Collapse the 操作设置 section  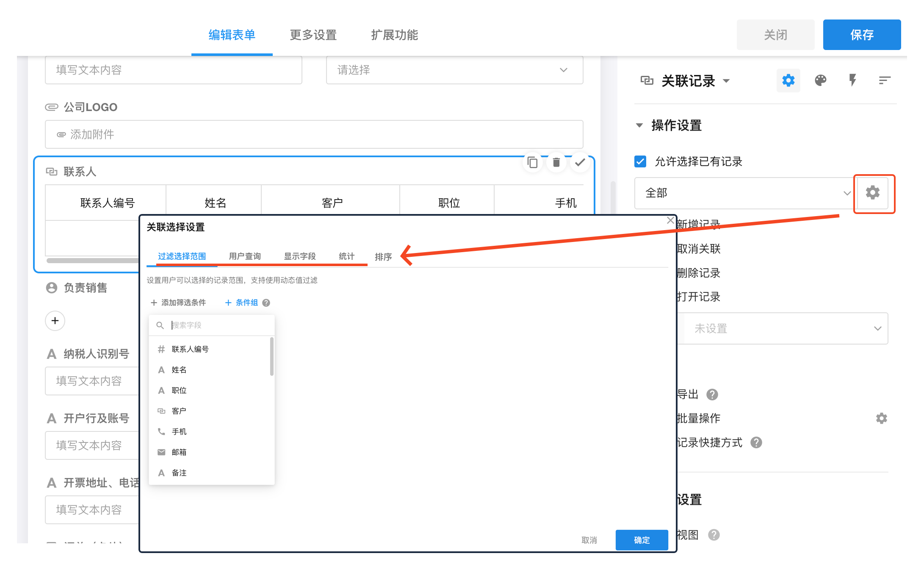(x=639, y=125)
